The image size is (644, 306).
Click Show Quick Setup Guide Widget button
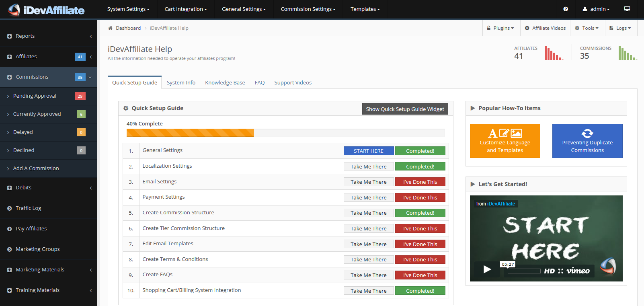(405, 109)
